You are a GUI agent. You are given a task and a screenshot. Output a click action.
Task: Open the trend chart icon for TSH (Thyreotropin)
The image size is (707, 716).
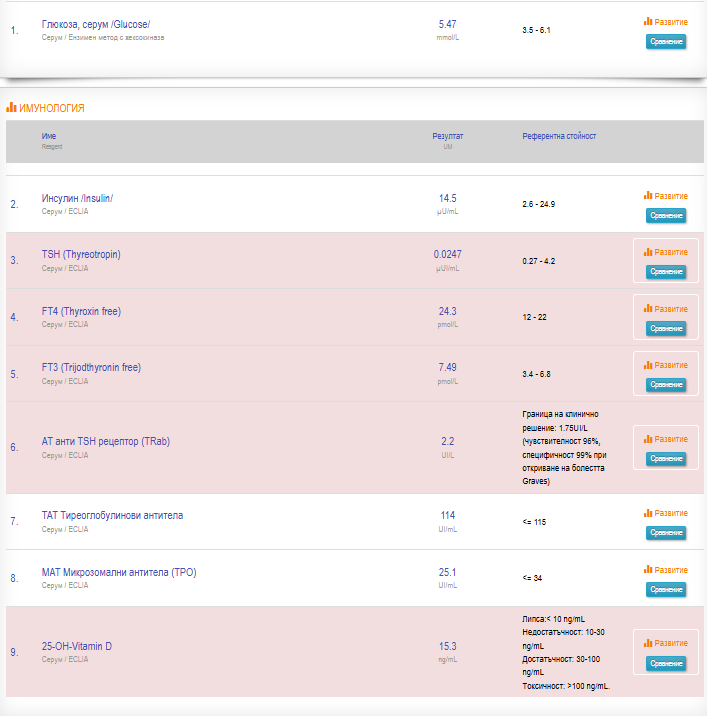(648, 252)
